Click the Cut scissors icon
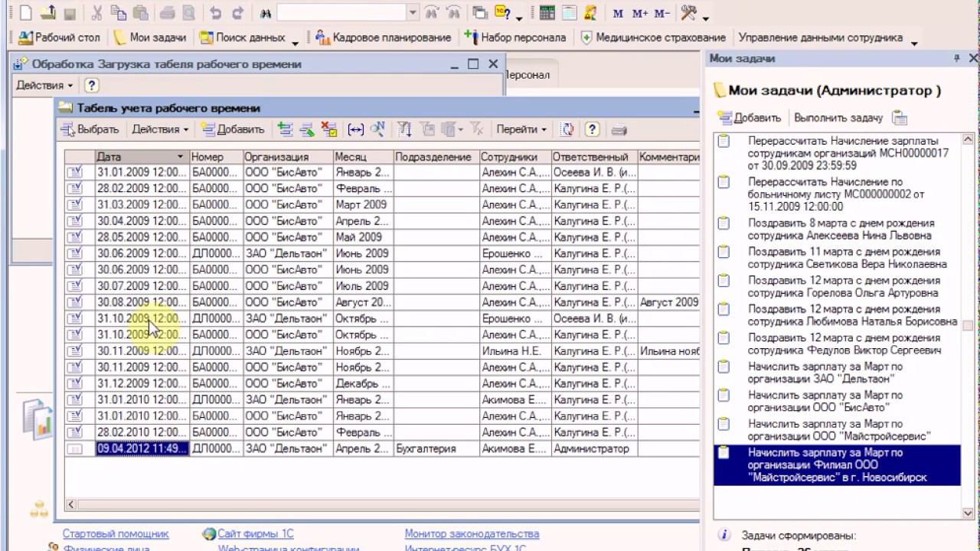Image resolution: width=980 pixels, height=551 pixels. tap(97, 13)
